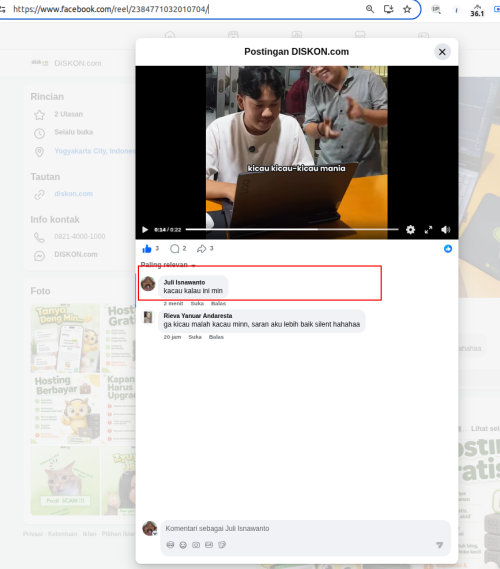Mute the video volume
500x569 pixels.
pos(446,230)
